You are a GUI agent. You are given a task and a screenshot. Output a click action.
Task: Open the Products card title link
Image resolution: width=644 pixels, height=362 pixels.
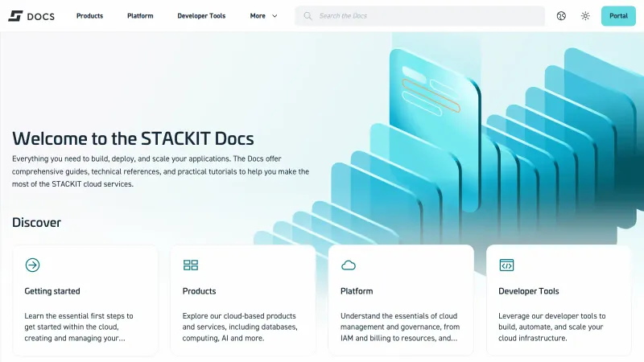pyautogui.click(x=200, y=291)
